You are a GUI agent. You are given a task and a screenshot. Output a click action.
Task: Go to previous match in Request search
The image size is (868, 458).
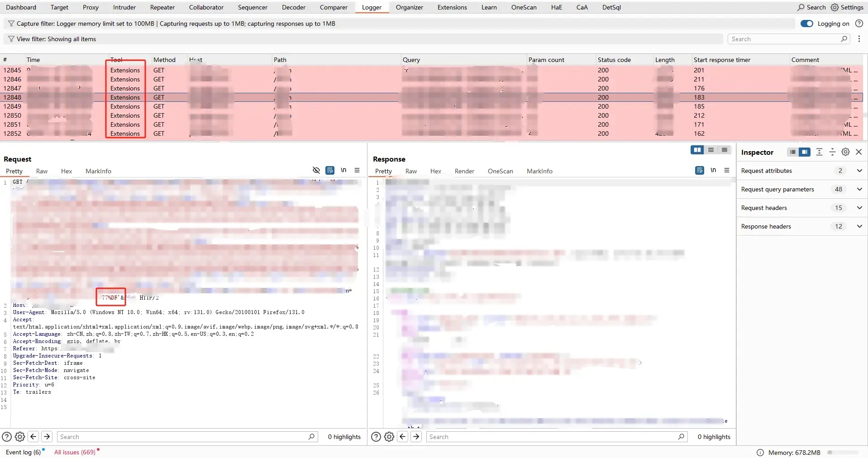(x=33, y=437)
